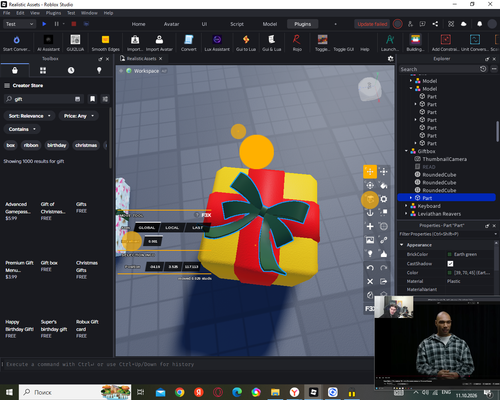500x400 pixels.
Task: Open the Price: Any dropdown
Action: 79,116
